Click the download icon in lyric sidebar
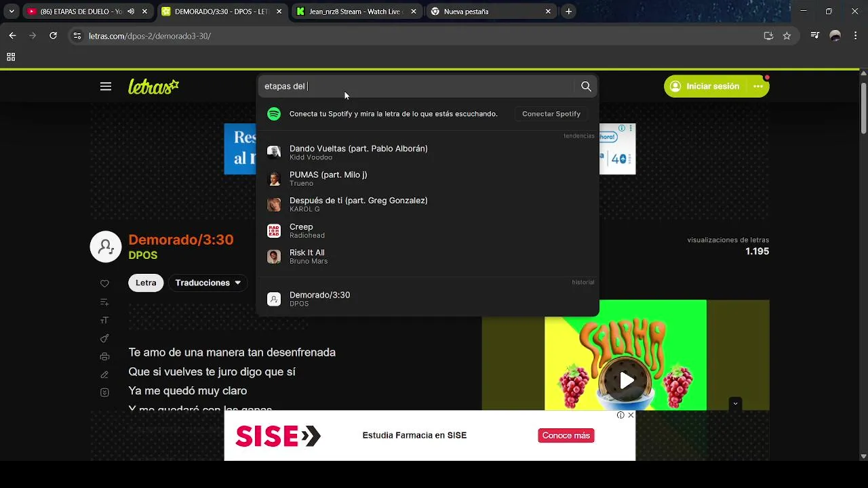The height and width of the screenshot is (488, 868). (x=104, y=392)
